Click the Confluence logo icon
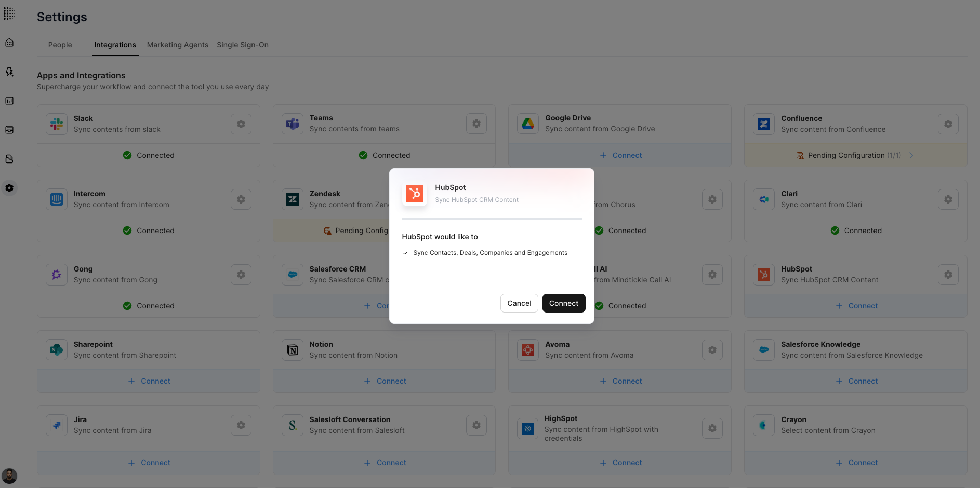The image size is (980, 488). 764,124
